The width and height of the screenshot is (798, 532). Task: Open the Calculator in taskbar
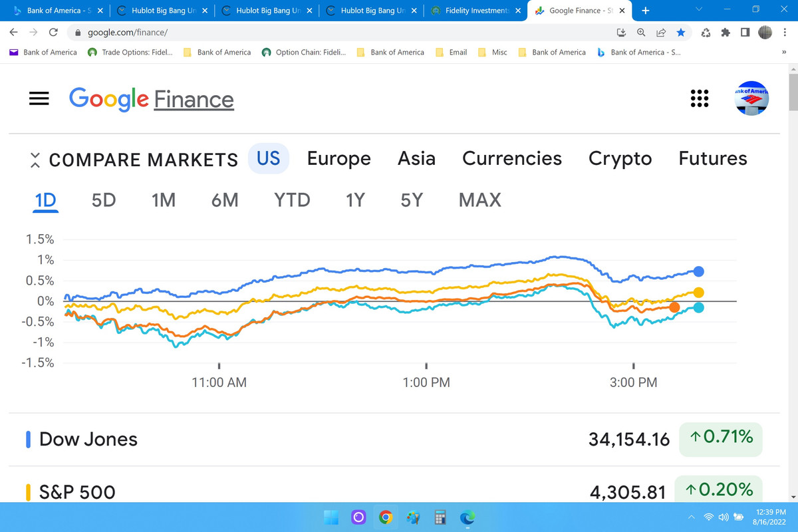pyautogui.click(x=440, y=517)
